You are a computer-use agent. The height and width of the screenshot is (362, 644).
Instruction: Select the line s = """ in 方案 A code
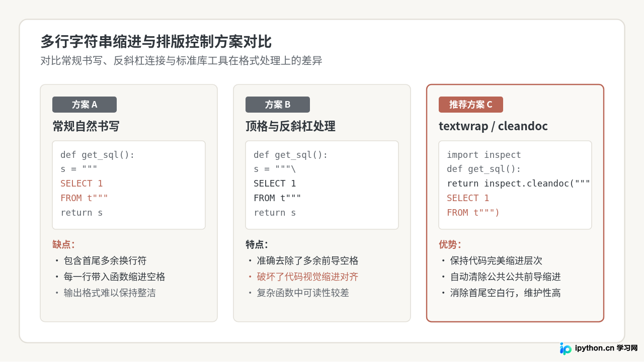click(x=79, y=169)
